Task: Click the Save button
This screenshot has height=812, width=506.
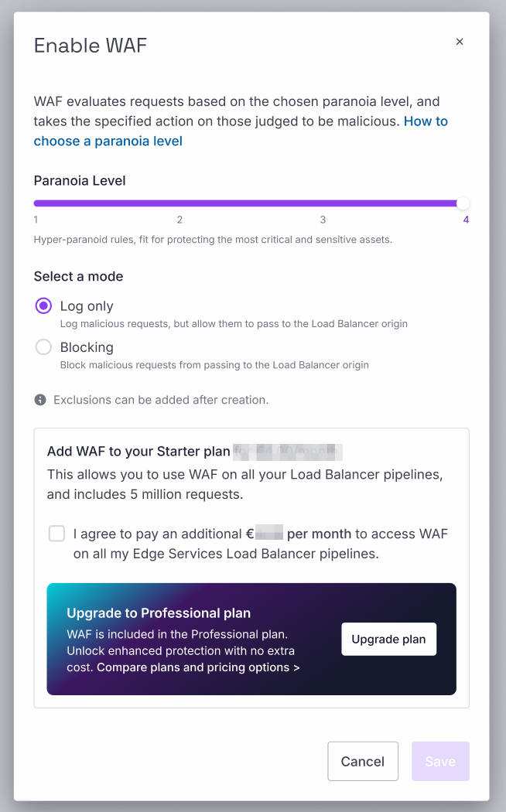Action: coord(439,761)
